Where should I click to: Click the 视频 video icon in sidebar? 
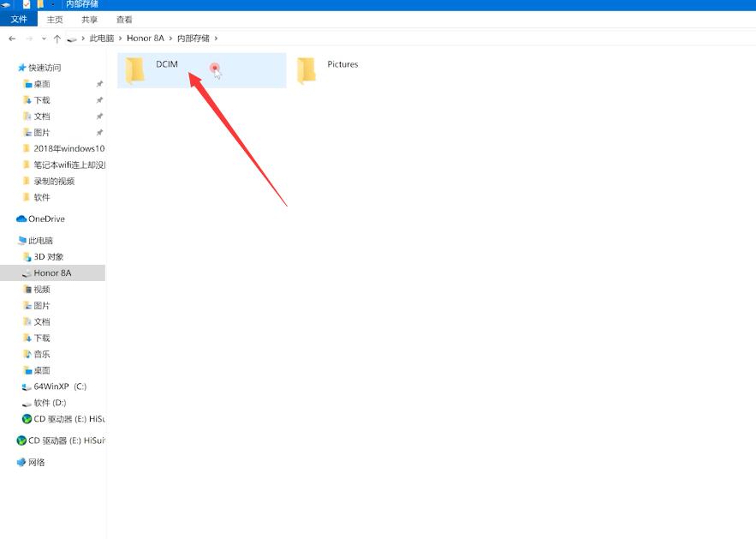pos(27,290)
